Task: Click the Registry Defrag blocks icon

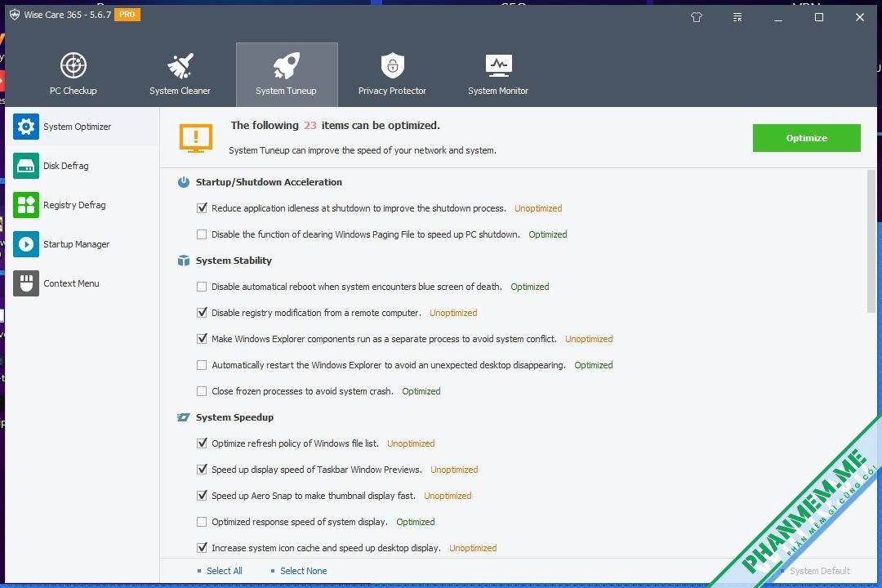Action: (26, 205)
